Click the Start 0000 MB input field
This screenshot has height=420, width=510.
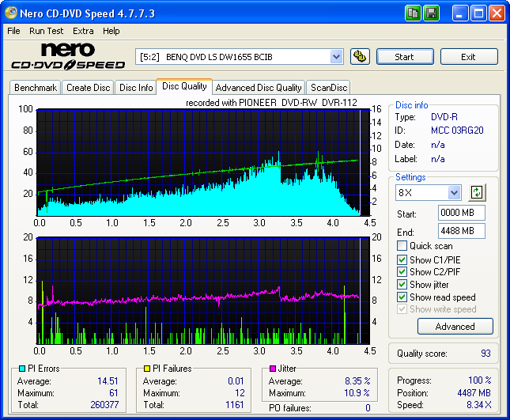[x=461, y=213]
